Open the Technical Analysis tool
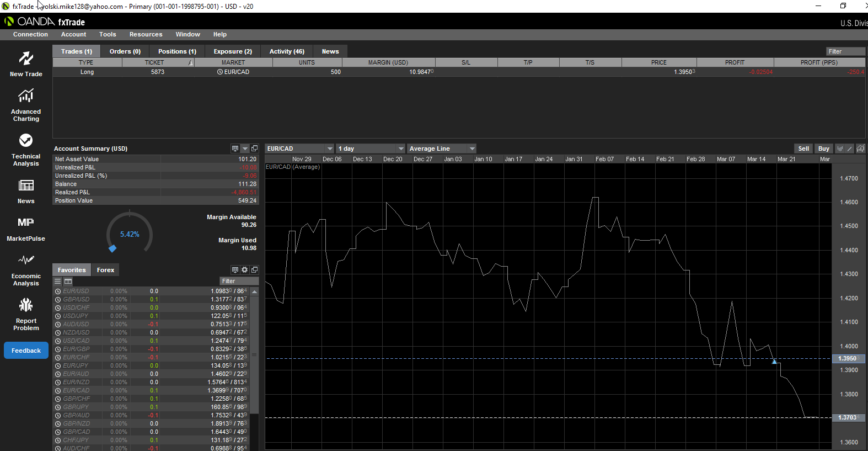 [26, 149]
